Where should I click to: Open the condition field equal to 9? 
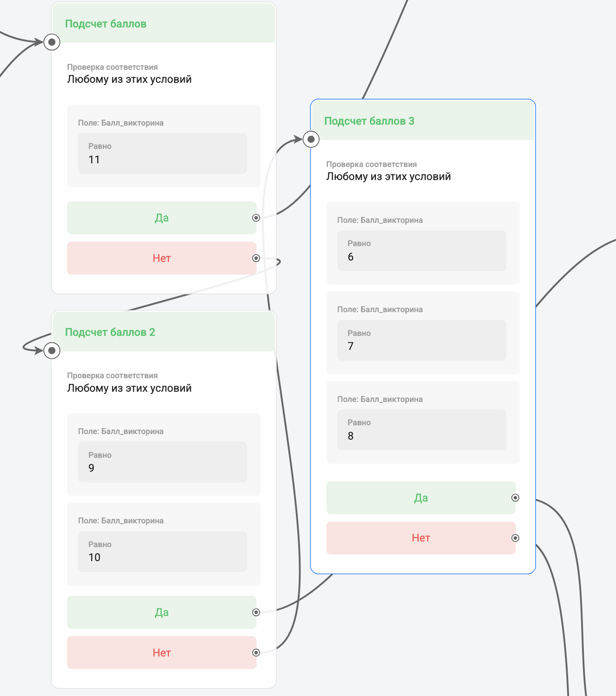point(162,462)
